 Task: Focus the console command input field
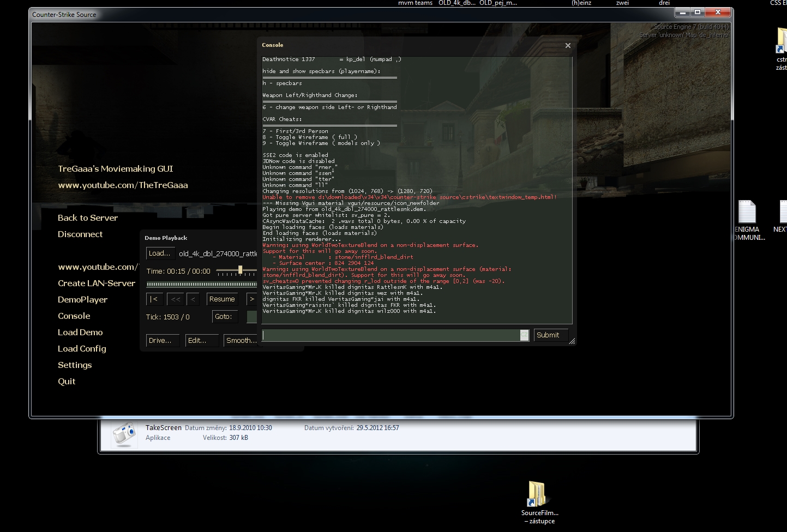(391, 335)
